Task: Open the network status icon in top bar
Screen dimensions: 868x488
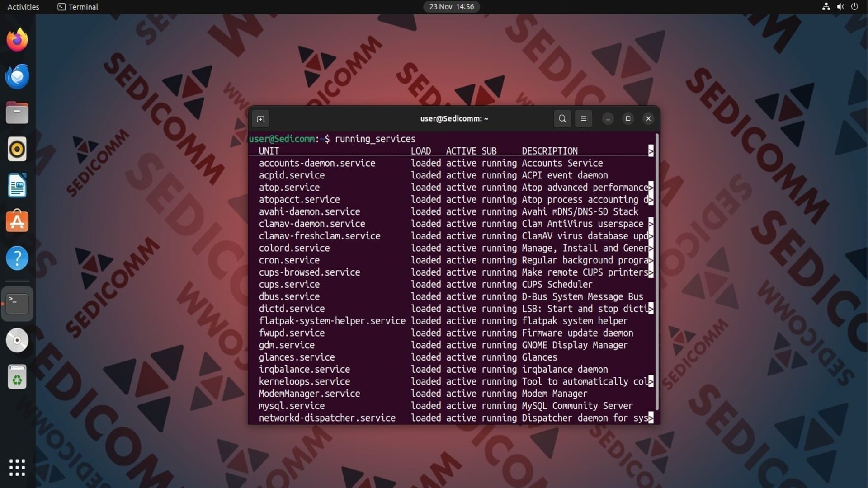Action: (x=826, y=7)
